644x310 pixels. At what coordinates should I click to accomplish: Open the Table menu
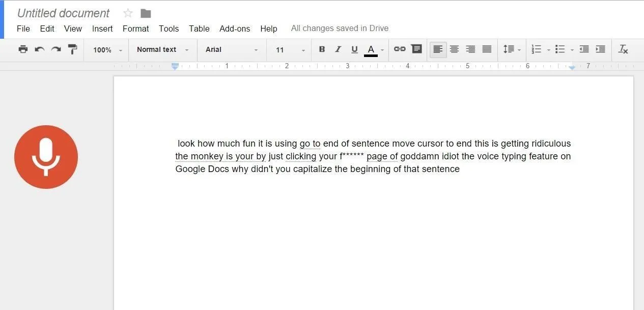(199, 29)
